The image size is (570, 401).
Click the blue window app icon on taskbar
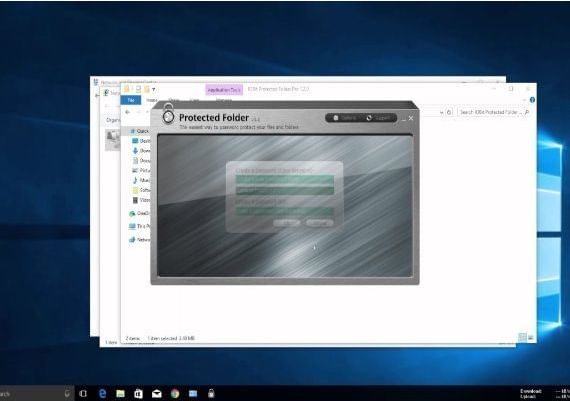[x=193, y=394]
